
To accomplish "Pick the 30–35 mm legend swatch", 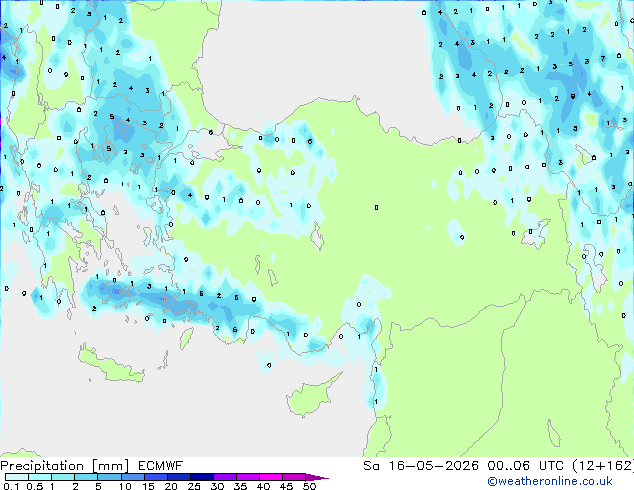I will pos(224,477).
